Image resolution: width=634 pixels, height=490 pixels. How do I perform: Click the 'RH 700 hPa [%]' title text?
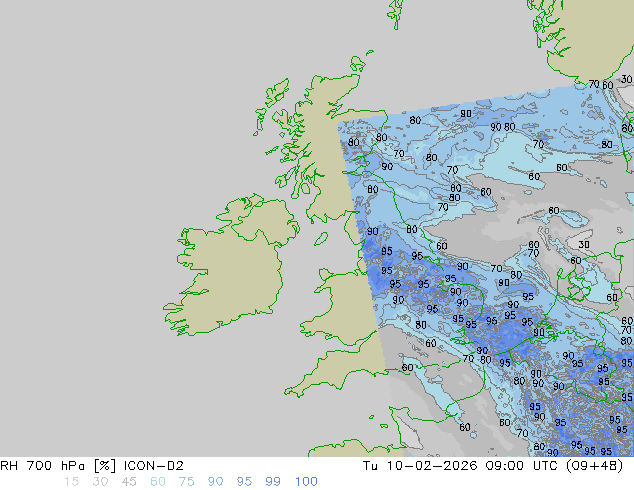pos(58,466)
